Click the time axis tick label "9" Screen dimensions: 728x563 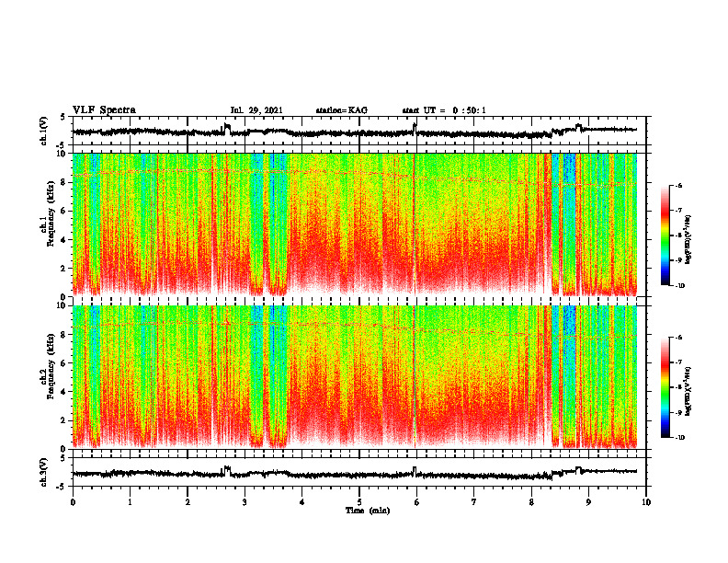tap(588, 502)
